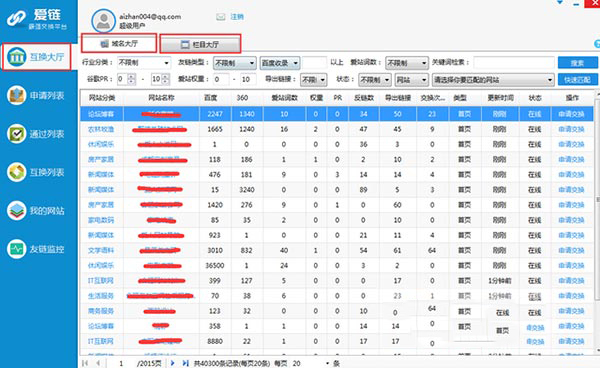Jump to the last page arrow
Image resolution: width=600 pixels, height=368 pixels.
coord(186,363)
